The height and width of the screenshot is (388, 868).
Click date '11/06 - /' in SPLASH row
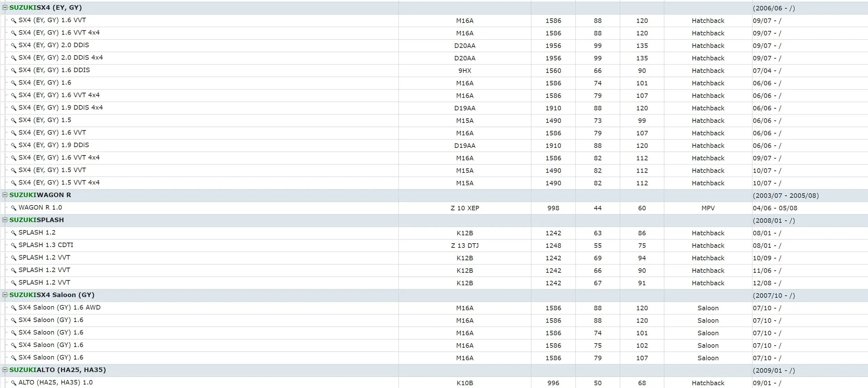pyautogui.click(x=767, y=271)
